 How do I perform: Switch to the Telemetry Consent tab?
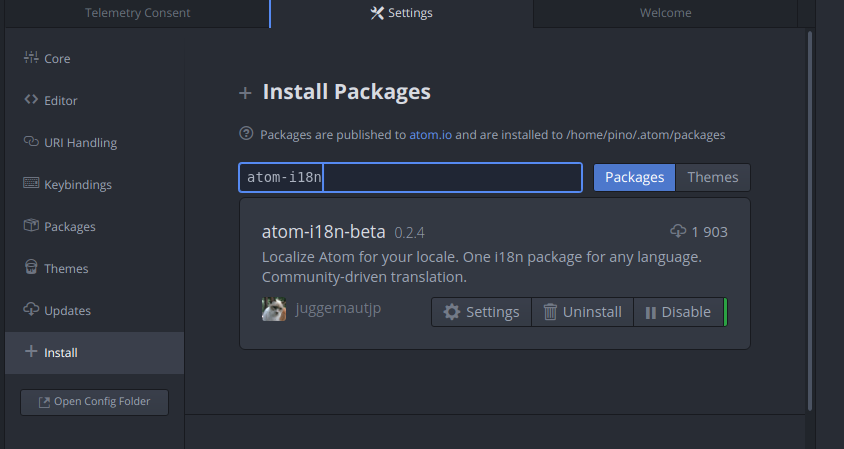click(137, 13)
